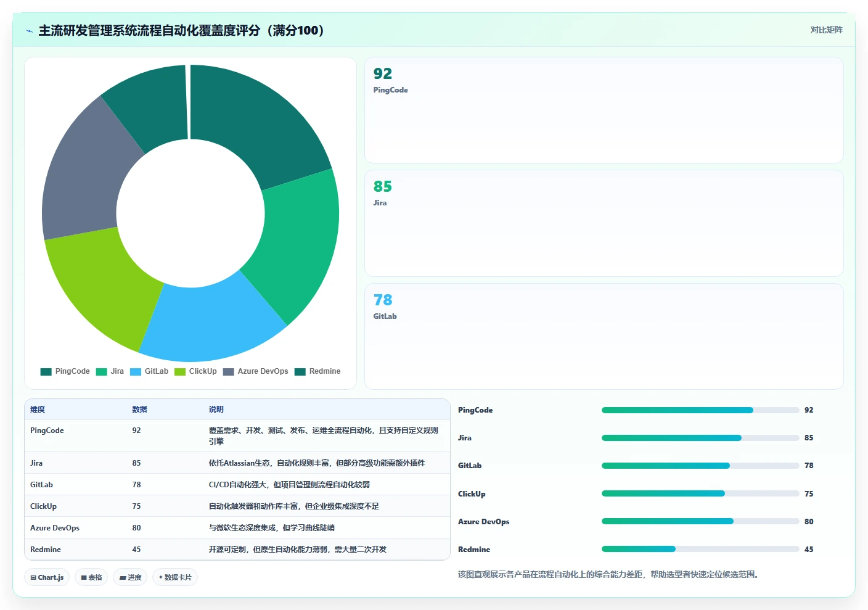
Task: Click the 对比矩阵 label in the header
Action: 826,30
